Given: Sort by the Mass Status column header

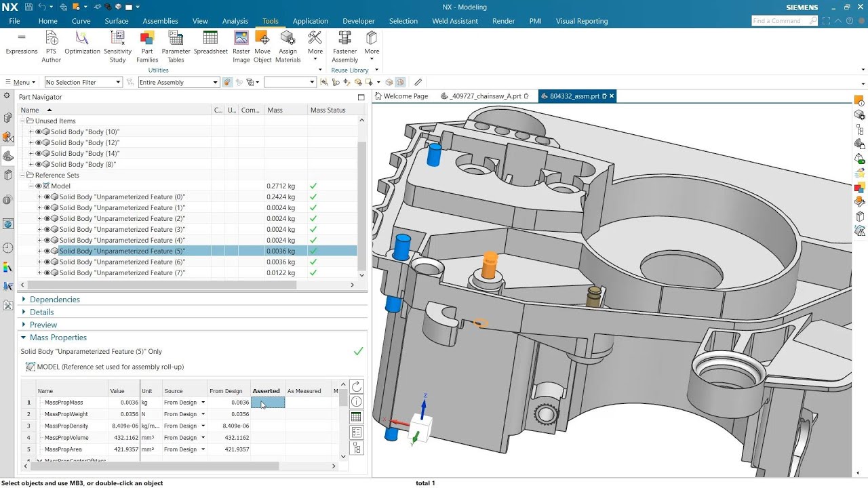Looking at the screenshot, I should 332,110.
